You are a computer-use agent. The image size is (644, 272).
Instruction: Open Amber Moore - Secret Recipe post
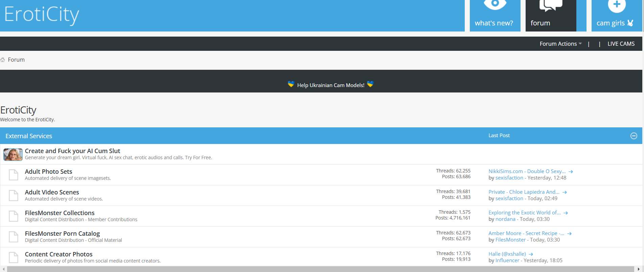tap(526, 233)
